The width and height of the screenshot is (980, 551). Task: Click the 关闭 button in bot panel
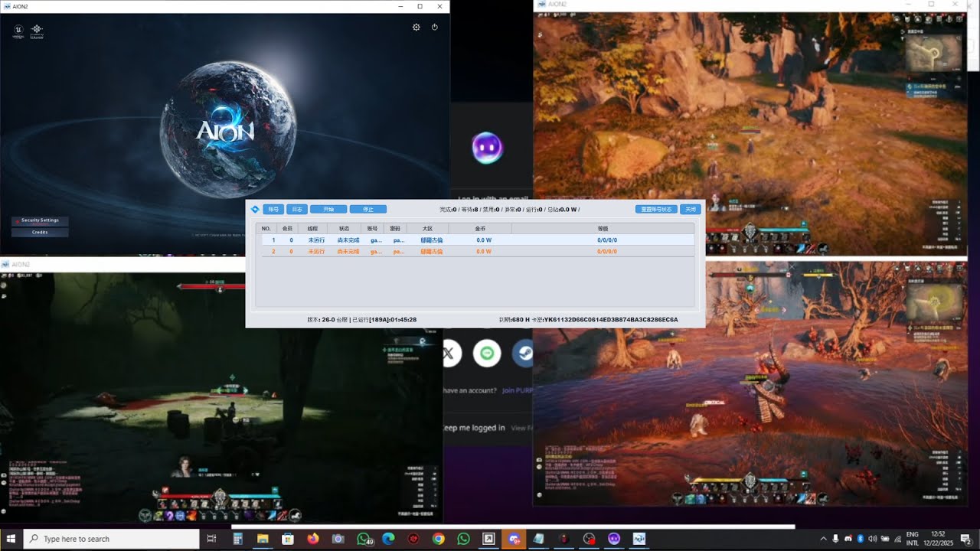690,209
